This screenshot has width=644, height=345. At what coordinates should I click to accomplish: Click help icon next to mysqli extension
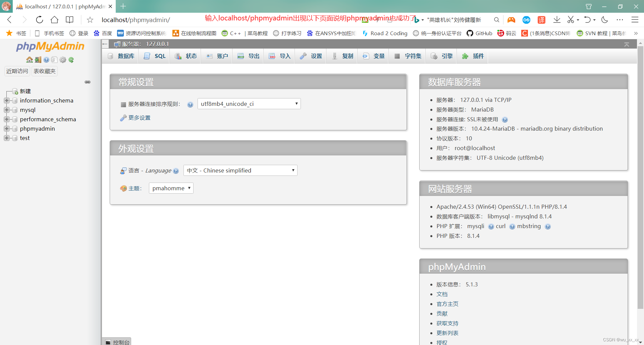(x=491, y=227)
